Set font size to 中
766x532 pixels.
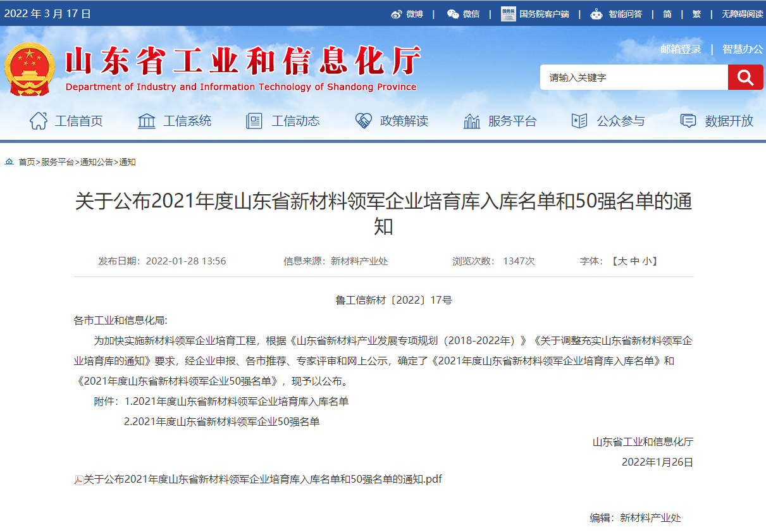click(634, 261)
